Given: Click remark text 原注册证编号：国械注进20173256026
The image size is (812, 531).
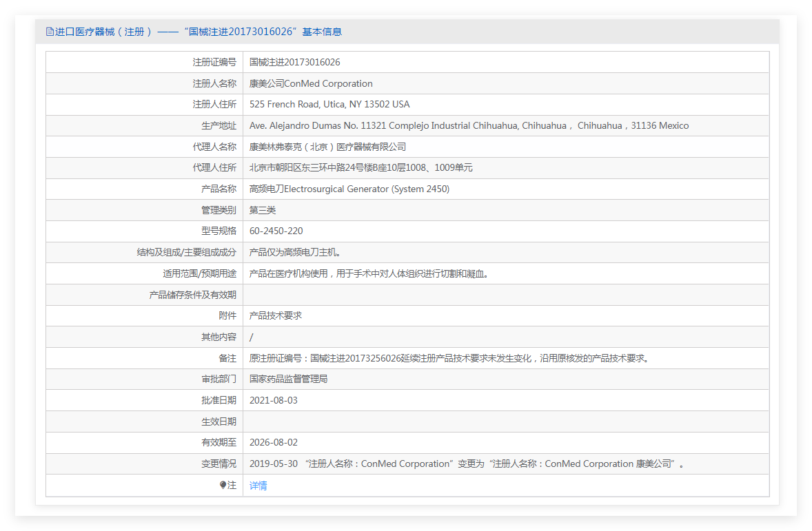Looking at the screenshot, I should (x=449, y=358).
